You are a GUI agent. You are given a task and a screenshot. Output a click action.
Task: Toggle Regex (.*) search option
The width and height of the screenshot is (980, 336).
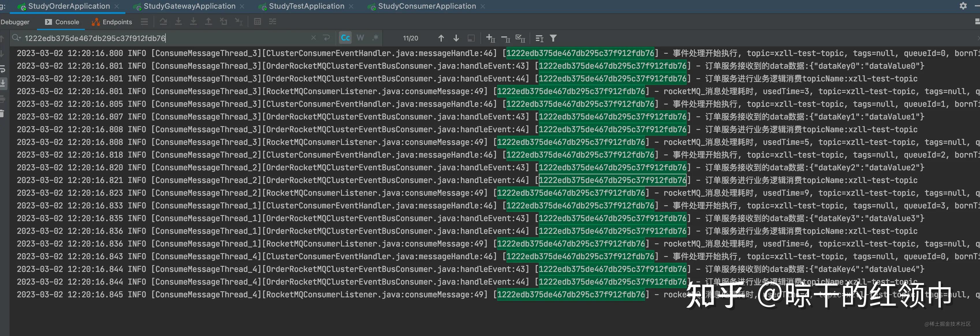[375, 38]
